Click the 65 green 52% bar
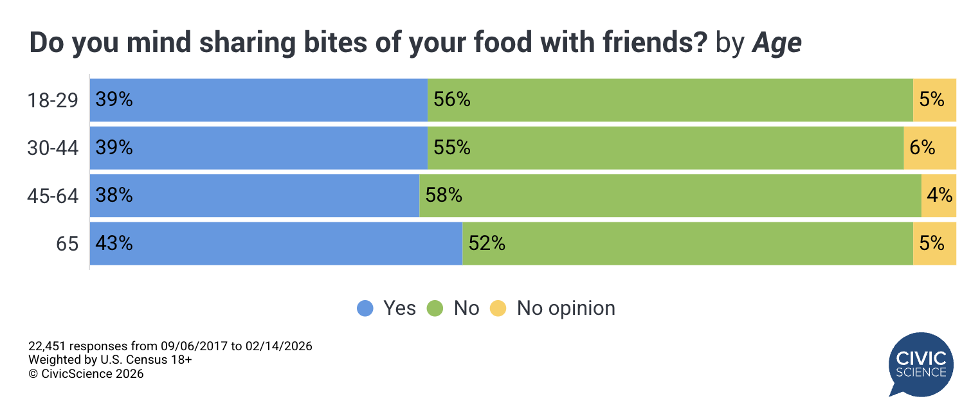This screenshot has width=980, height=410. point(687,244)
